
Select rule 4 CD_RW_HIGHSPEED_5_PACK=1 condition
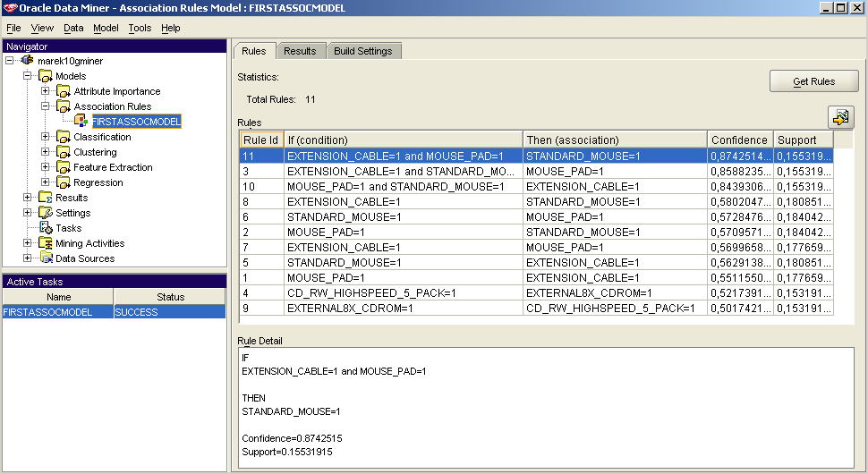[x=404, y=293]
